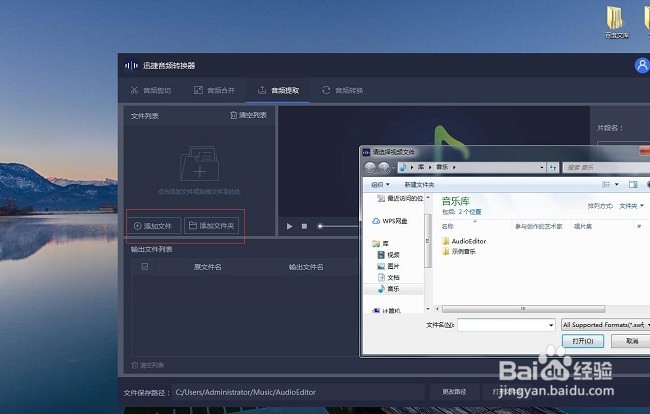
Task: Click the dialog search box
Action: [606, 167]
